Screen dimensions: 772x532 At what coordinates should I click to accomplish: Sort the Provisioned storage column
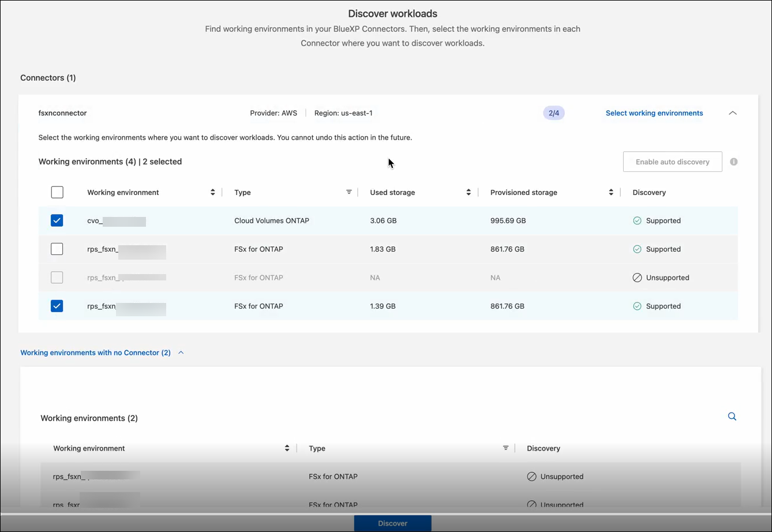click(x=611, y=192)
